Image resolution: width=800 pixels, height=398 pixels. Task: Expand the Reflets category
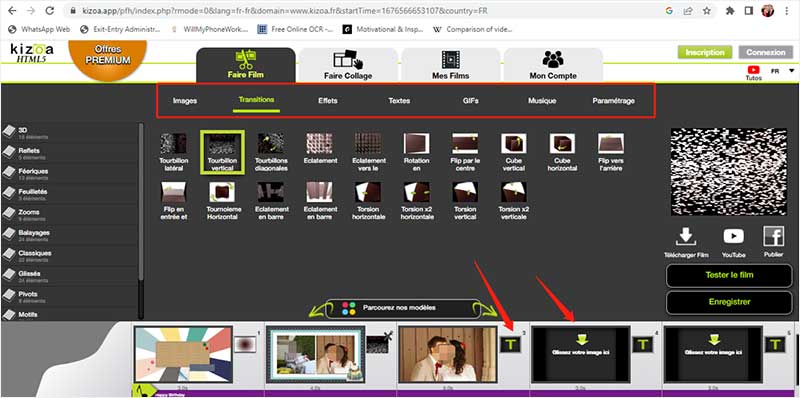tap(69, 153)
